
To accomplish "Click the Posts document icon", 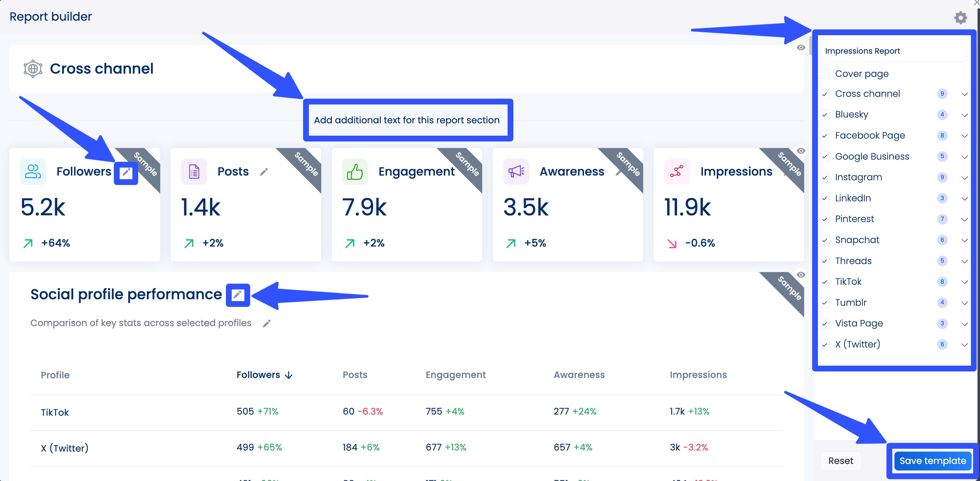I will click(194, 171).
